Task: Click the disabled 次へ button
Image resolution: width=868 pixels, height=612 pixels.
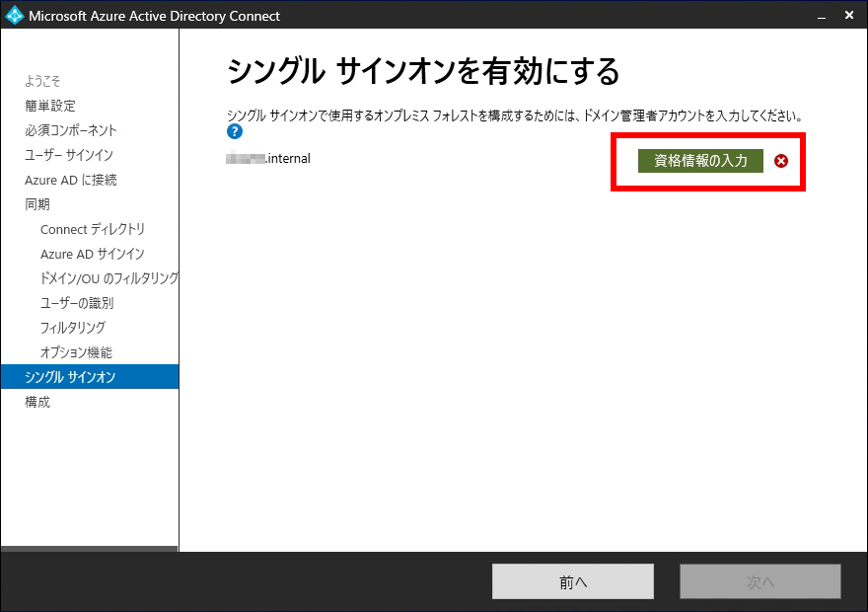Action: click(760, 581)
